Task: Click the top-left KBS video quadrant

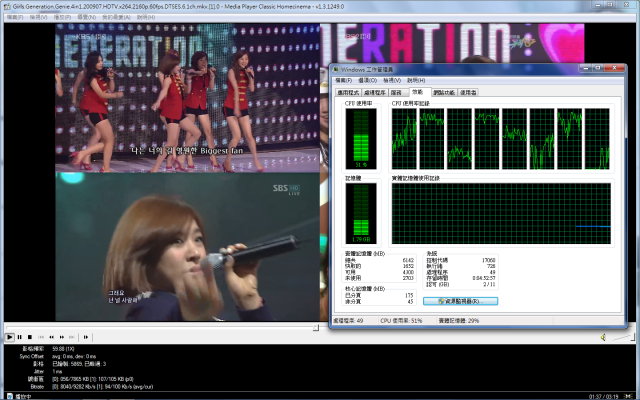Action: pyautogui.click(x=188, y=98)
